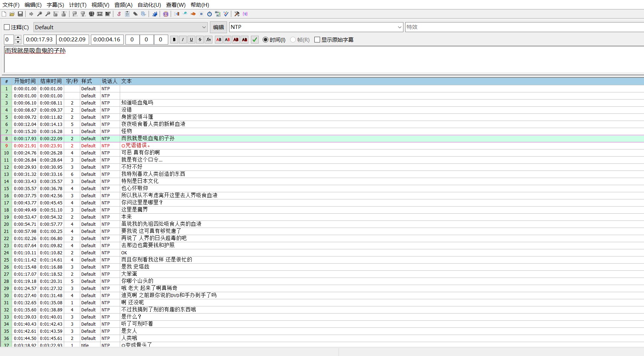Open the Attachments paperclip icon
This screenshot has height=356, width=644.
coord(135,14)
